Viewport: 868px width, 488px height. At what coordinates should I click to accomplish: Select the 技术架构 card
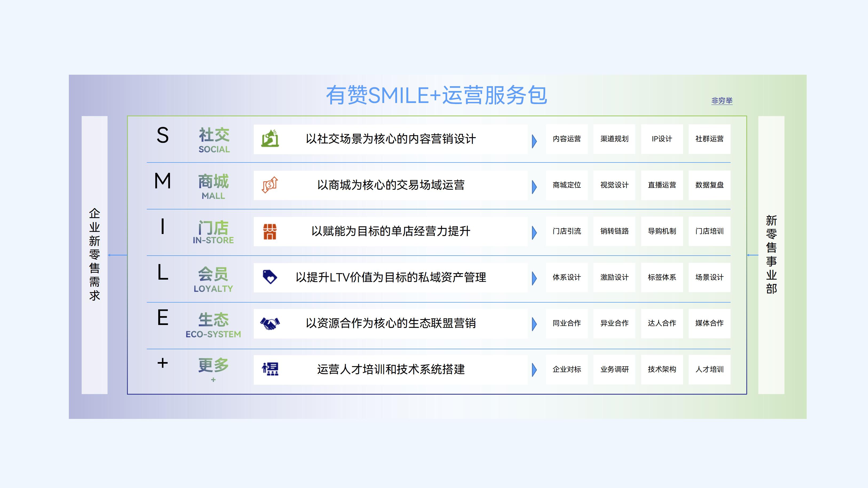(662, 370)
